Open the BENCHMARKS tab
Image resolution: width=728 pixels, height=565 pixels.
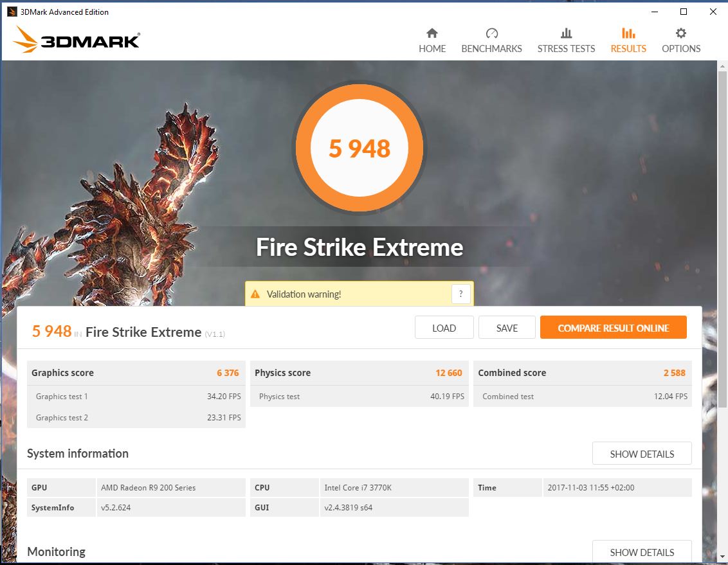[x=492, y=49]
